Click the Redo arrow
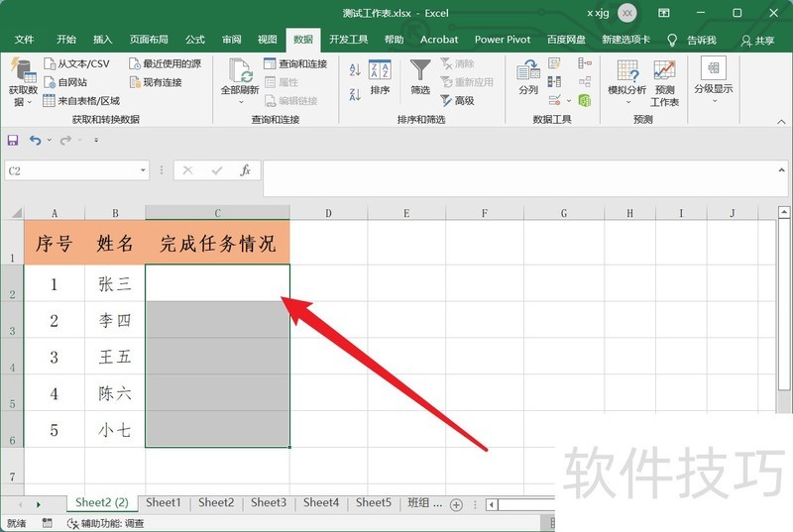The width and height of the screenshot is (793, 532). (65, 140)
